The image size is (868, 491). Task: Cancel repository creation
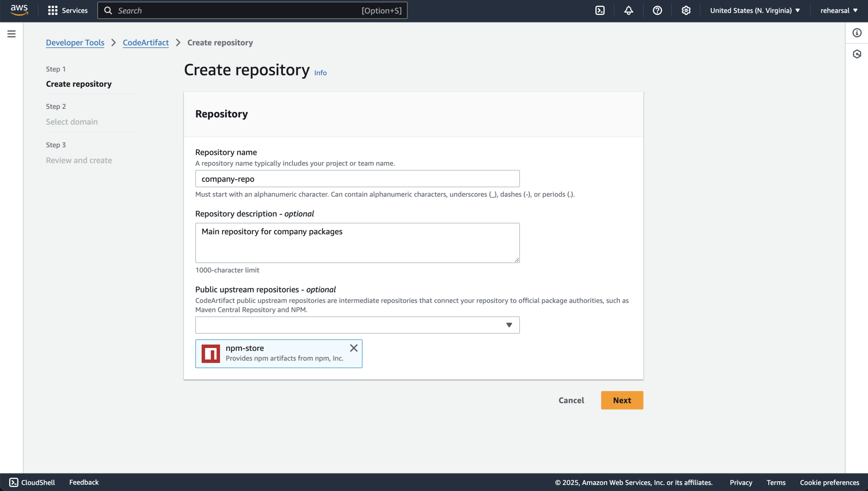[571, 400]
